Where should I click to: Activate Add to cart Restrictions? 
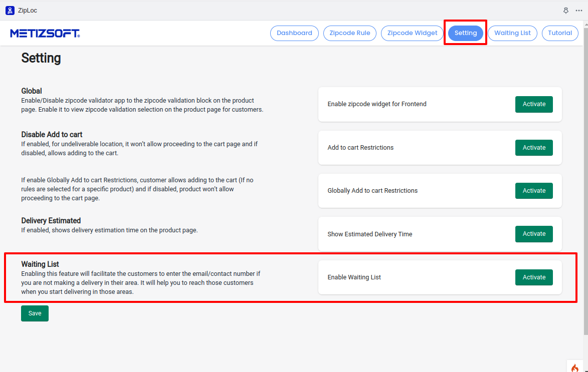click(534, 148)
